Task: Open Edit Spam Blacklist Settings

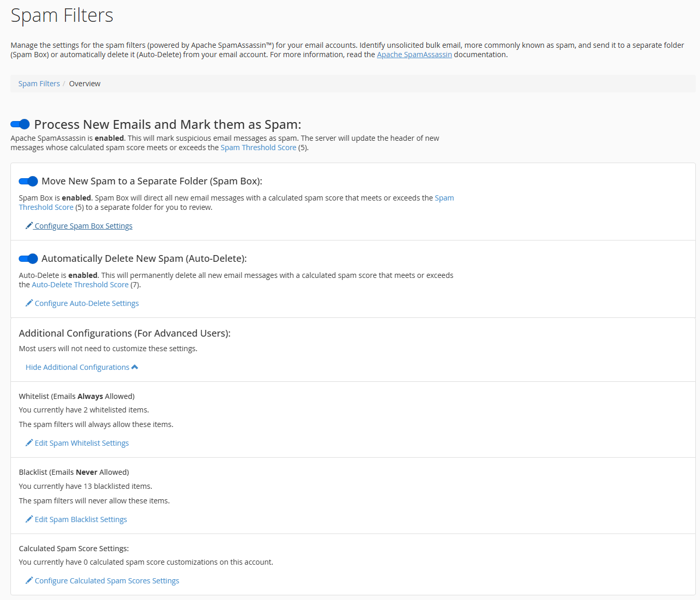Action: click(x=80, y=519)
